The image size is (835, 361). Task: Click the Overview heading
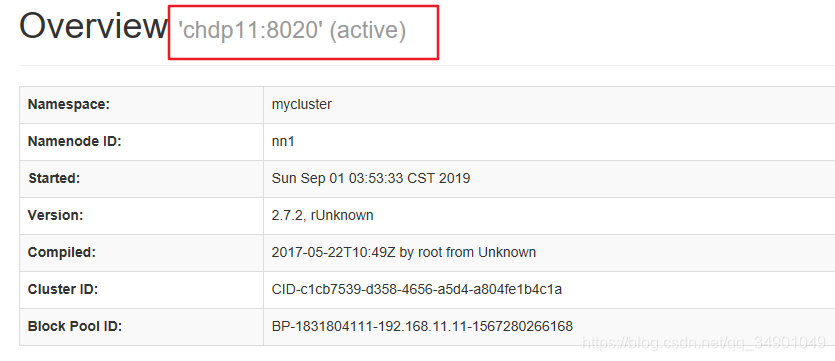93,26
